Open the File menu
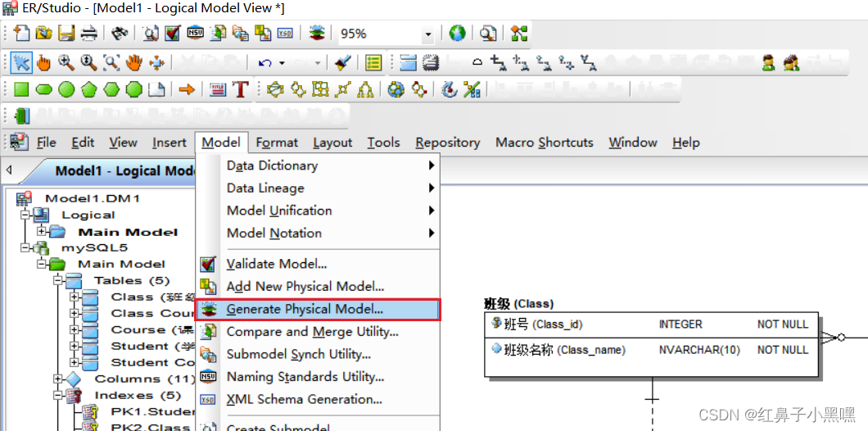The height and width of the screenshot is (431, 868). tap(47, 143)
